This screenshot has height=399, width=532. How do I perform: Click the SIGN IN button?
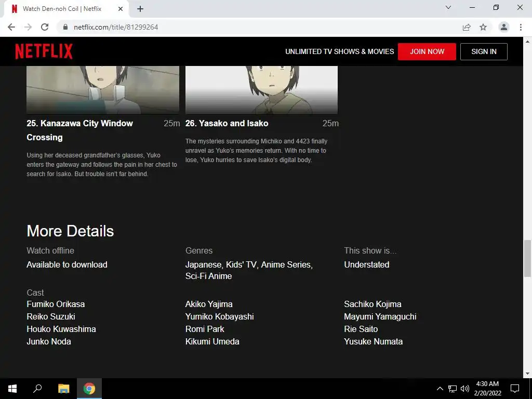coord(484,51)
